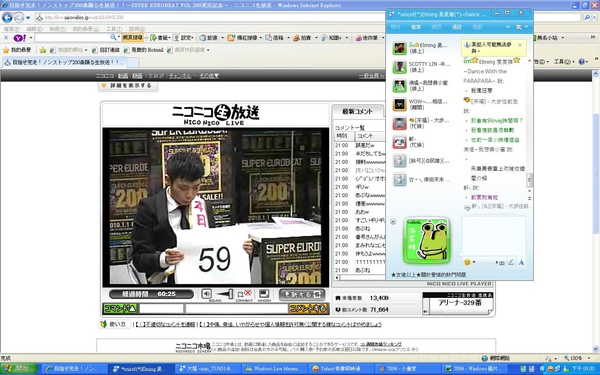
Task: Open the 自訂連結 favorites bar link
Action: point(106,50)
